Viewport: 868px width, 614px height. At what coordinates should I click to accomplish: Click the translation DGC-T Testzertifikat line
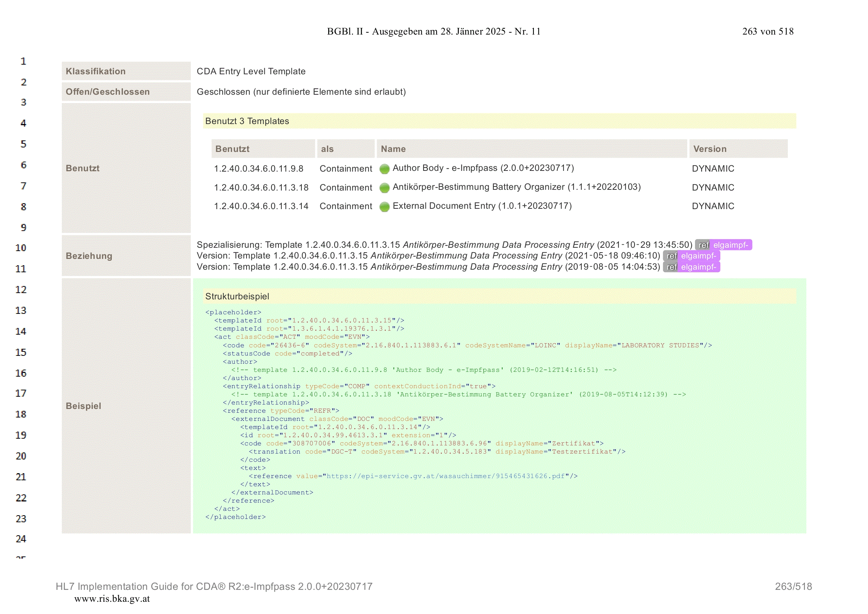pyautogui.click(x=437, y=451)
